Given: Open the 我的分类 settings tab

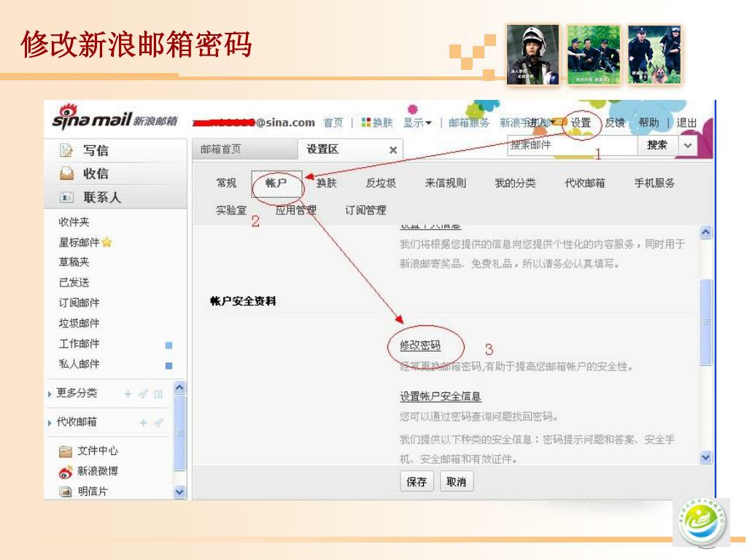Looking at the screenshot, I should coord(515,183).
